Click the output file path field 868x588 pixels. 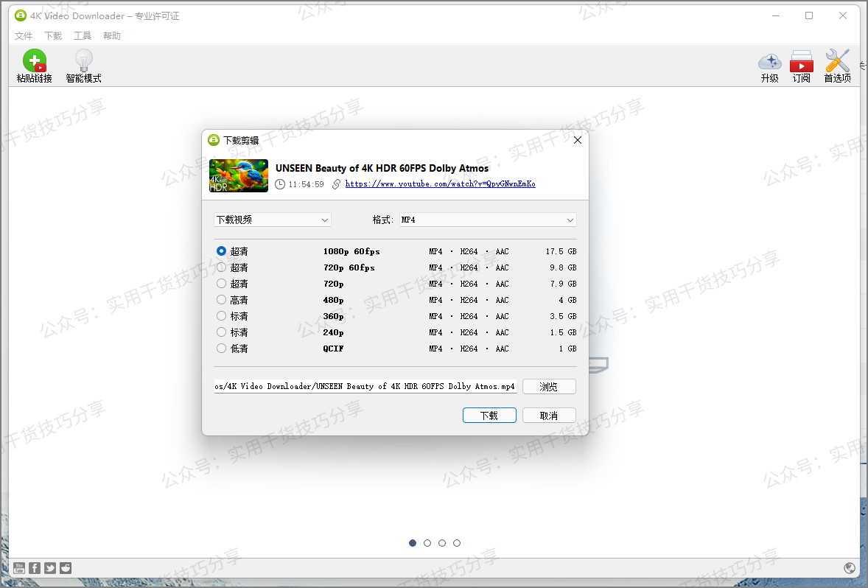coord(365,386)
